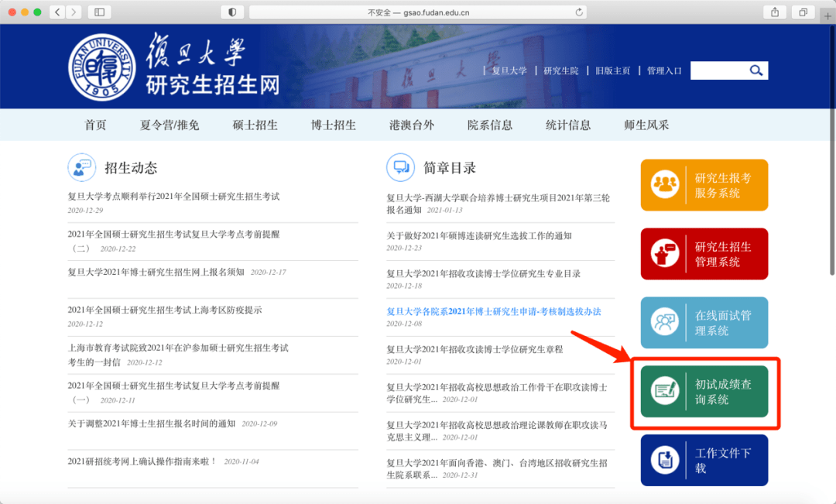
Task: Click the 招生动态 speech bubble icon
Action: pos(81,167)
